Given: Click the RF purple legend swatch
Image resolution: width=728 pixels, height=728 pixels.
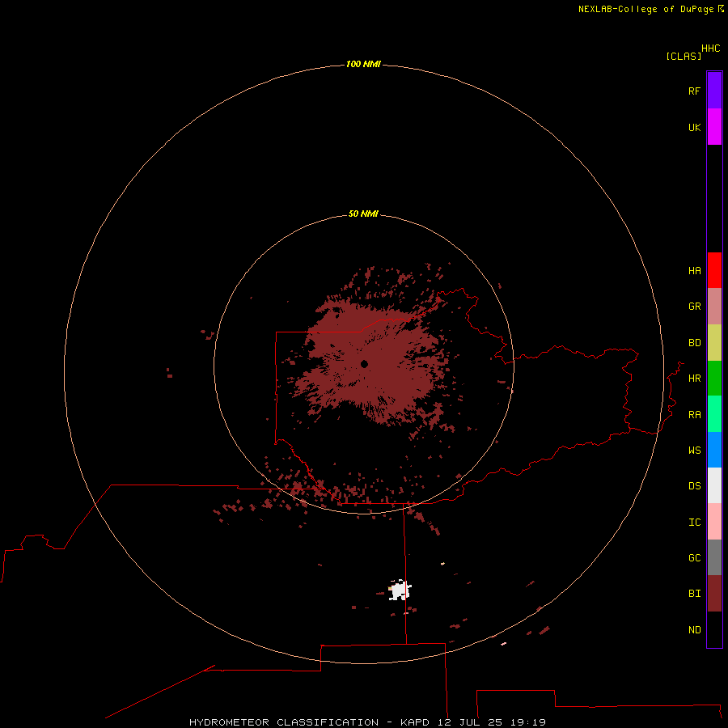Looking at the screenshot, I should [714, 91].
